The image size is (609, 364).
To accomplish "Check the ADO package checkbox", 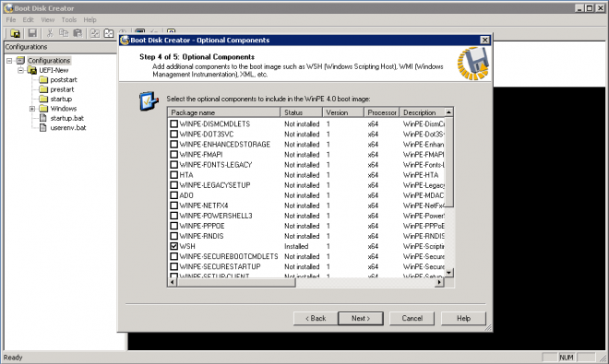I will pos(174,195).
